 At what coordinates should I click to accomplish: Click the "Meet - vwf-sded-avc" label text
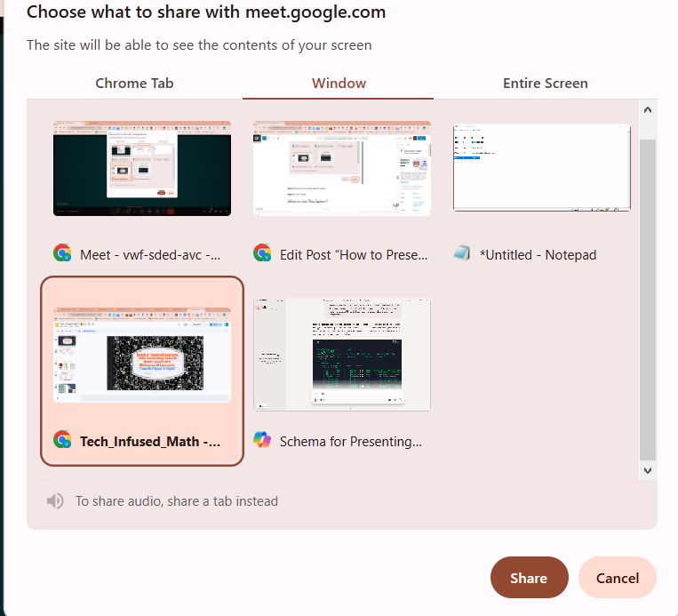click(150, 255)
